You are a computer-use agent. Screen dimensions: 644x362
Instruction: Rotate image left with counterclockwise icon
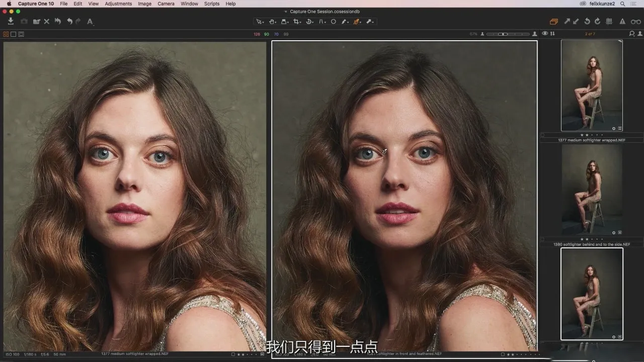tap(587, 21)
